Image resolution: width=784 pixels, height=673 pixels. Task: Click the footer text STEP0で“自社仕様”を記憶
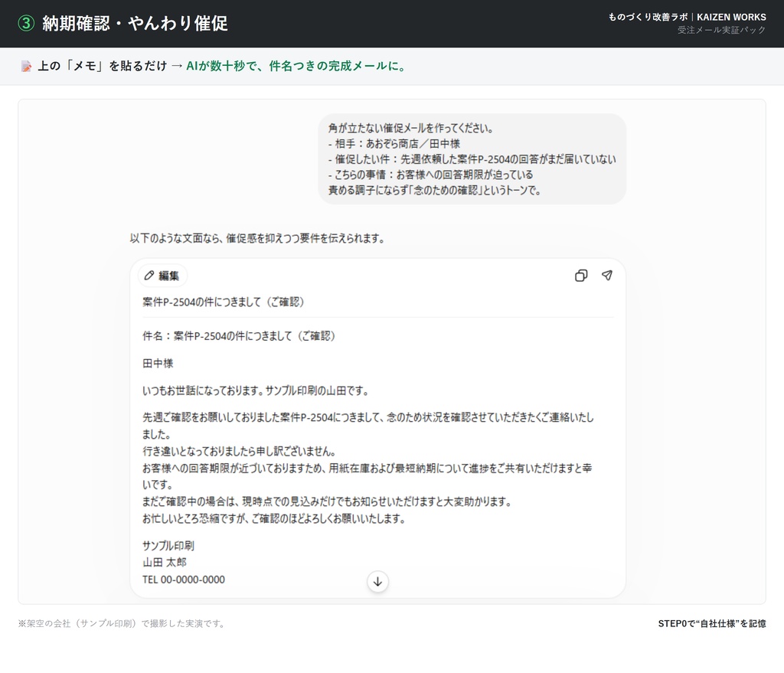712,623
